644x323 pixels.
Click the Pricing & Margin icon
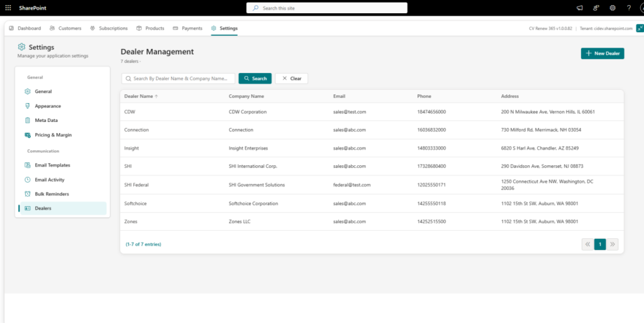(28, 134)
